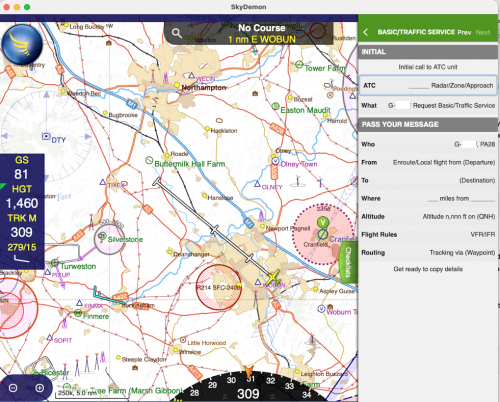Zoom in the map with plus button
The height and width of the screenshot is (402, 500).
(x=40, y=388)
